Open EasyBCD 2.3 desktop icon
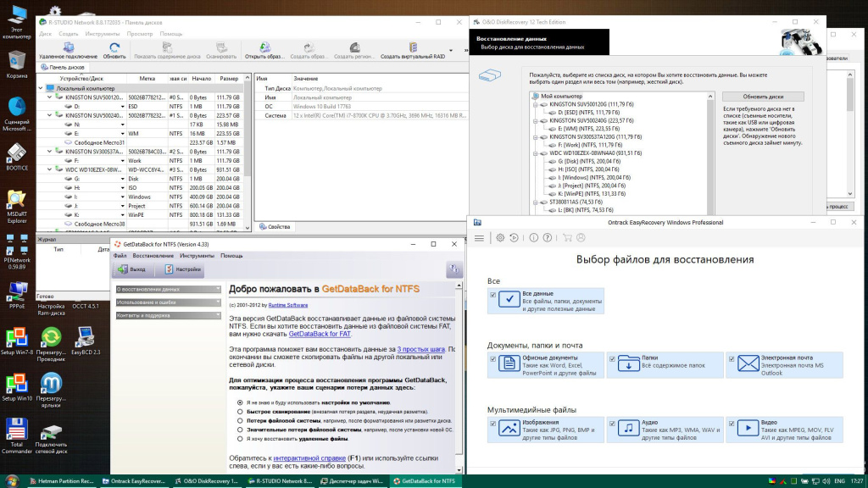This screenshot has height=488, width=868. 86,341
